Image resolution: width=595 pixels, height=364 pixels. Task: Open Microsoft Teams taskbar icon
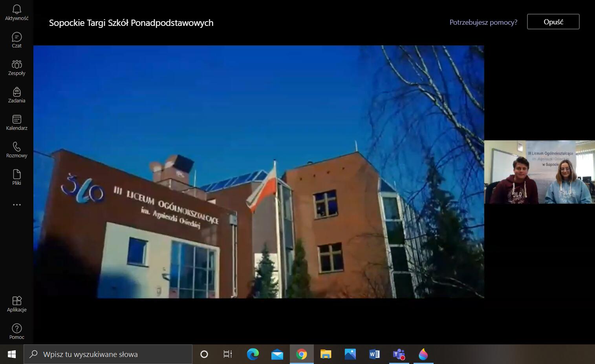(399, 354)
